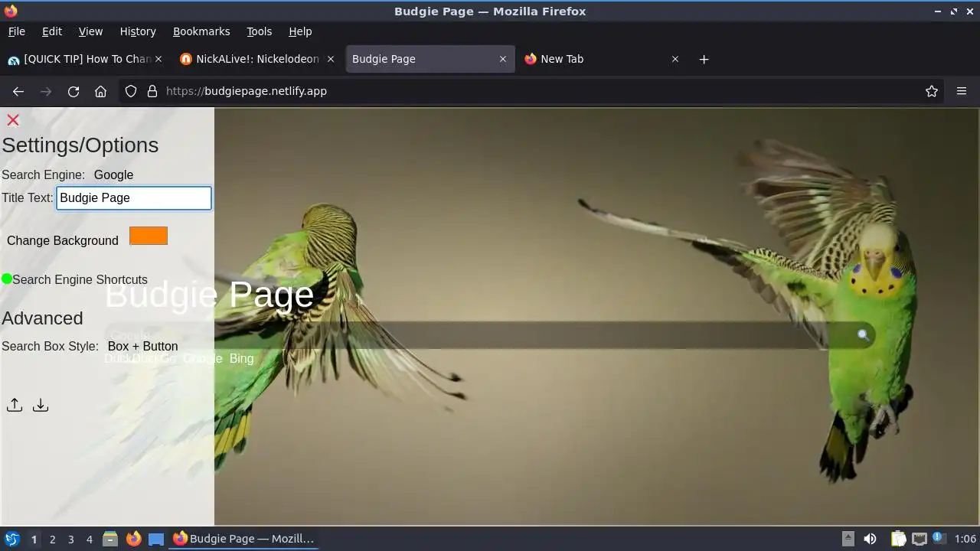Image resolution: width=980 pixels, height=551 pixels.
Task: Open the Bookmarks menu
Action: click(201, 31)
